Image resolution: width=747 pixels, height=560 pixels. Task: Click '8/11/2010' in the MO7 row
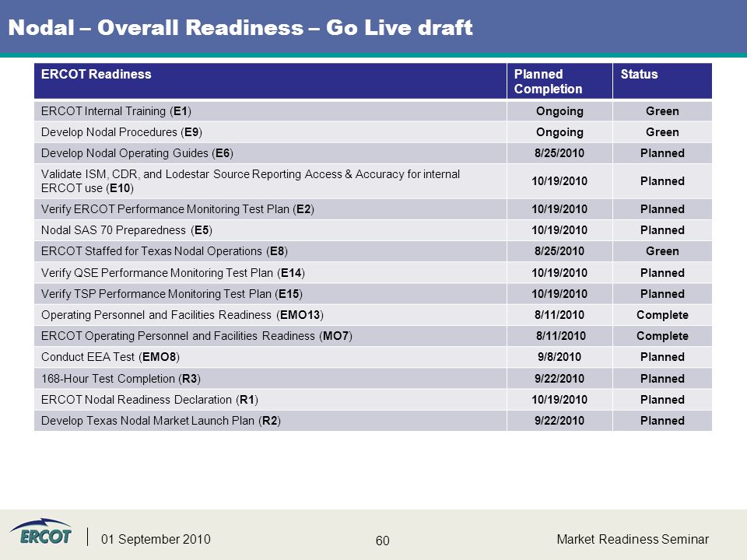pyautogui.click(x=561, y=336)
